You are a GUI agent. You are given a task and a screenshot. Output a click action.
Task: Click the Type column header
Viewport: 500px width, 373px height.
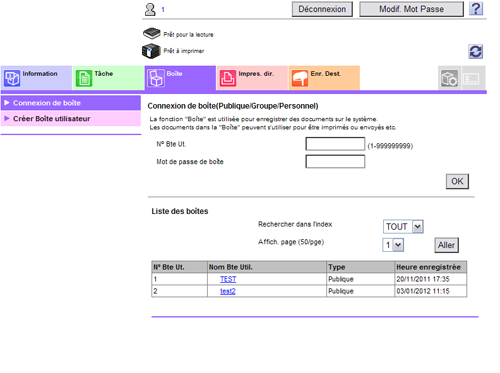pos(361,267)
